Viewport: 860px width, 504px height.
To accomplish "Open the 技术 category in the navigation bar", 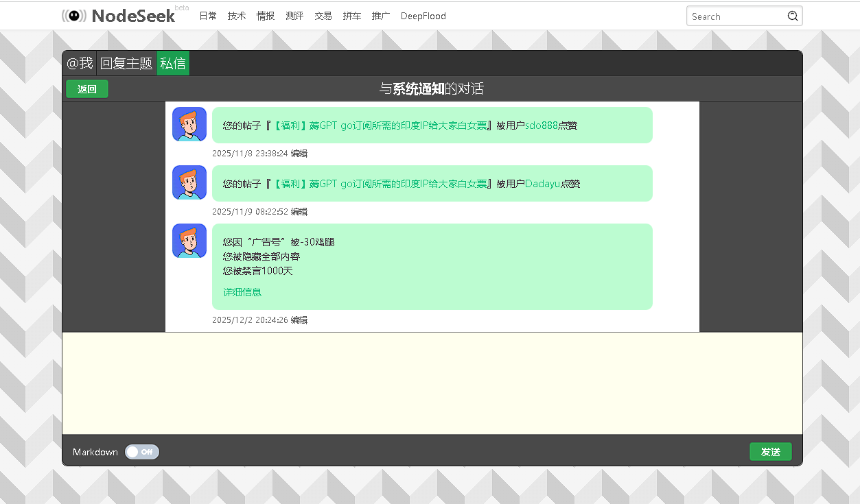I will click(x=237, y=16).
